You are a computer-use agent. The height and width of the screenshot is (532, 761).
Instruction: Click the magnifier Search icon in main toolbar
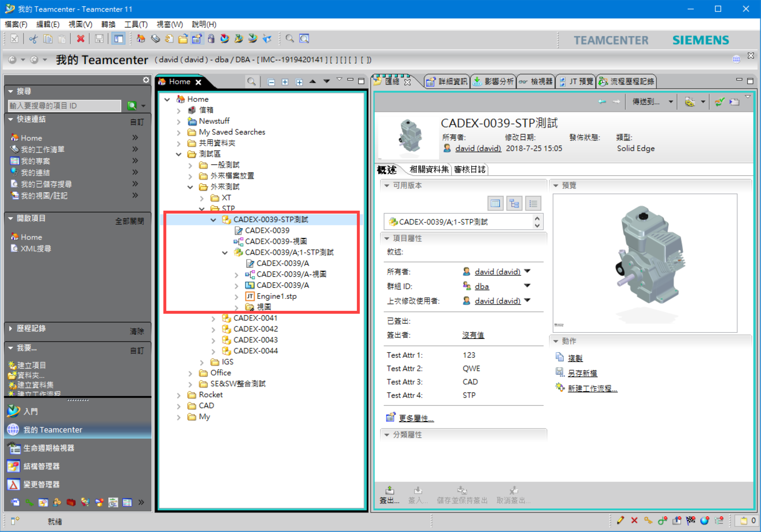pyautogui.click(x=290, y=39)
